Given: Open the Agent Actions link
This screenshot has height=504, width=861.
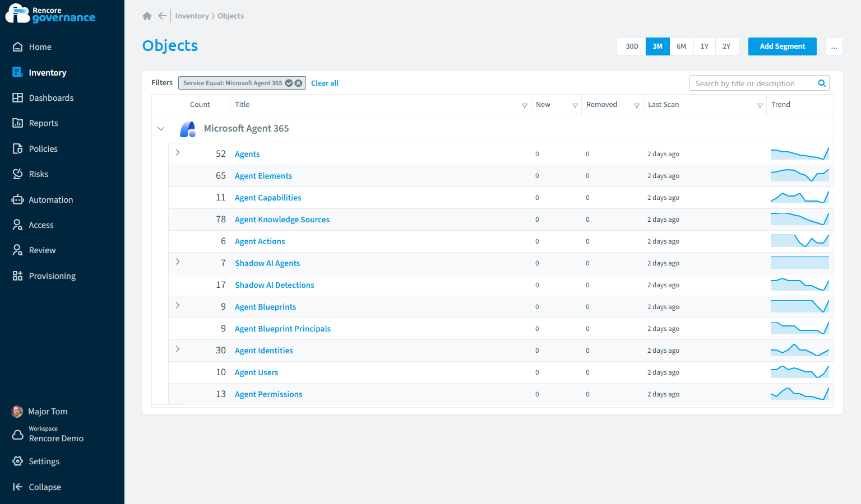Looking at the screenshot, I should click(x=260, y=241).
